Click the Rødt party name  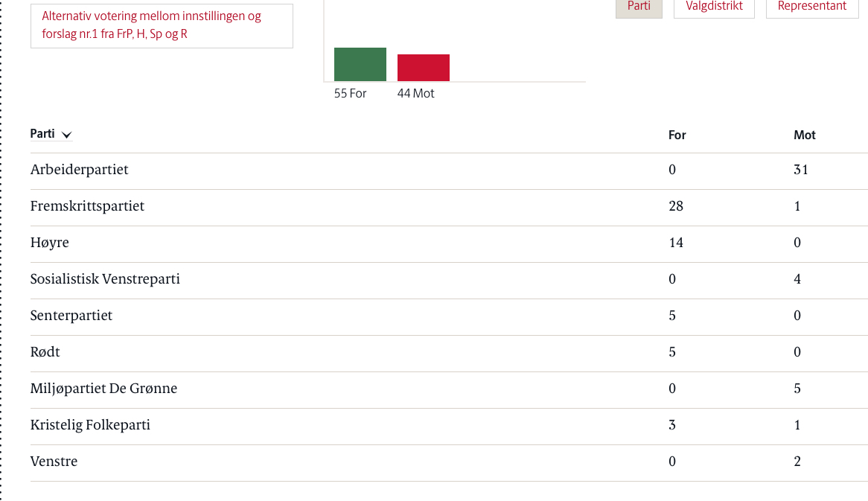coord(45,352)
